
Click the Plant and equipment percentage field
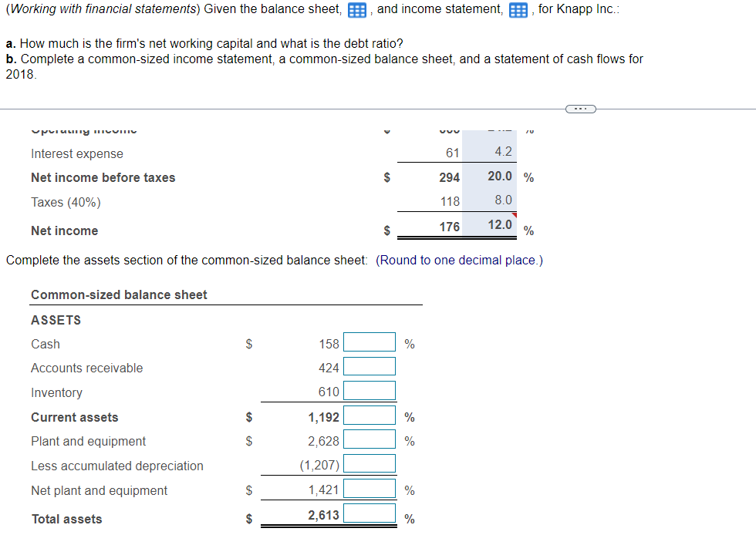(370, 439)
